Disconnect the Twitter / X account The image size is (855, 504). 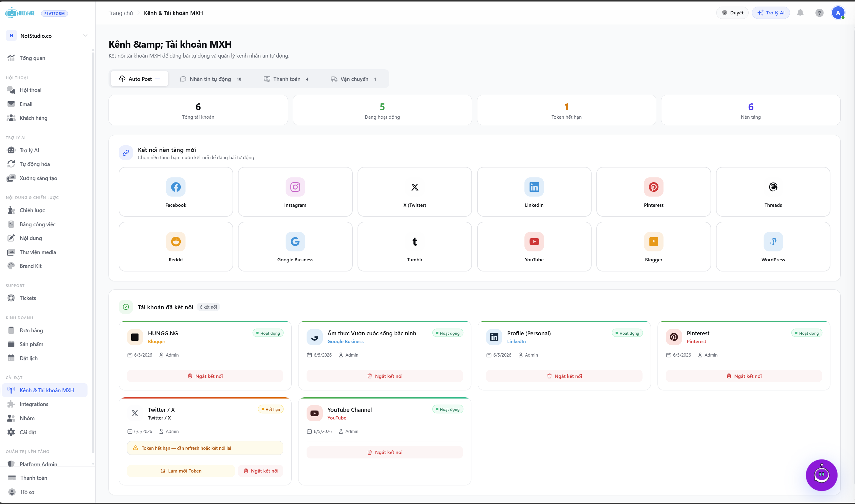click(261, 470)
